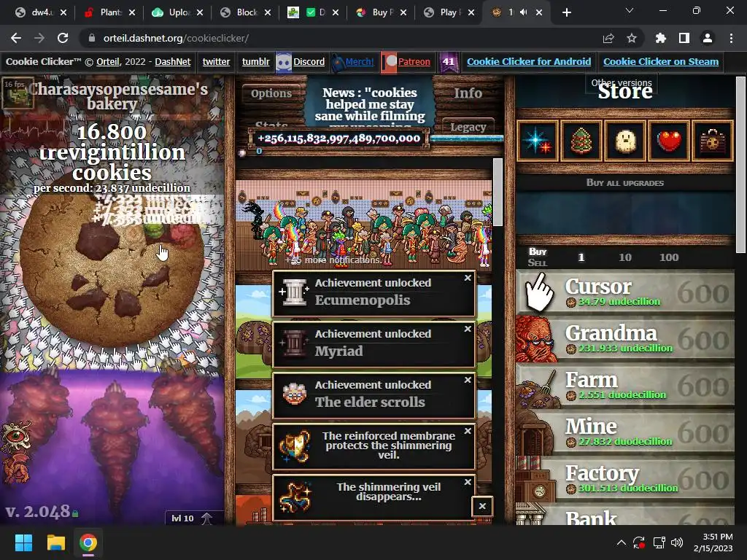Dismiss the Ecumenopolis achievement notification
Viewport: 747px width, 560px height.
pyautogui.click(x=468, y=278)
